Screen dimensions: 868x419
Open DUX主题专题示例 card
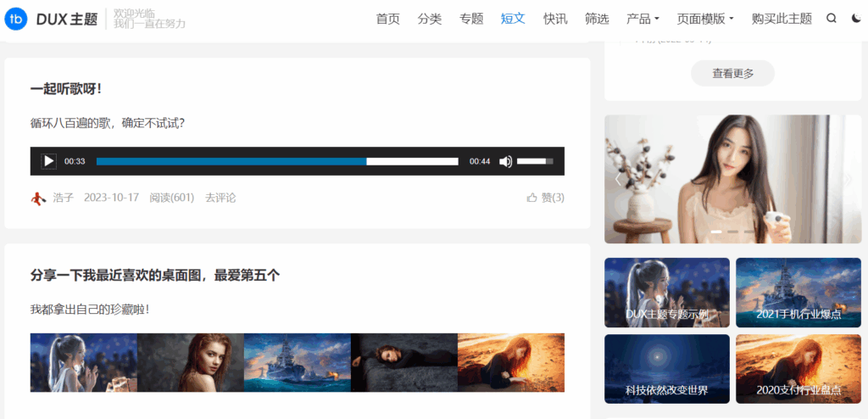tap(667, 293)
